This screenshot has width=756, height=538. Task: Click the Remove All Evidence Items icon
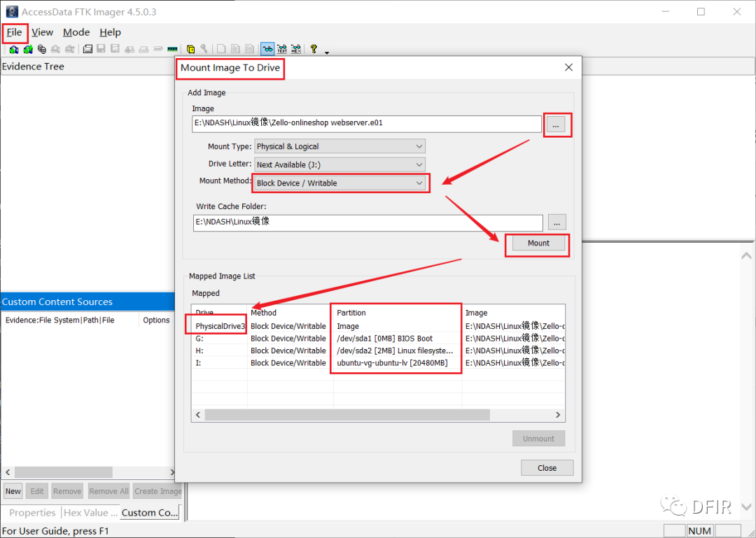(70, 49)
